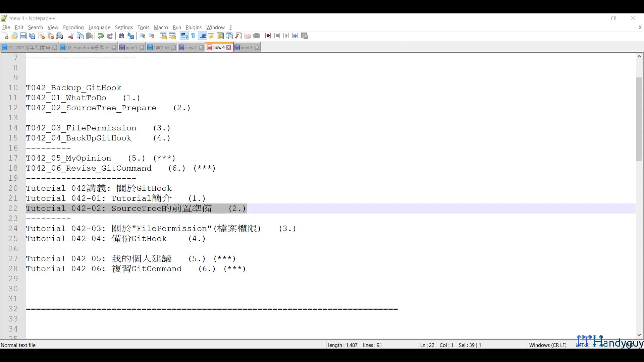
Task: Close the new 2 tab
Action: pyautogui.click(x=201, y=47)
